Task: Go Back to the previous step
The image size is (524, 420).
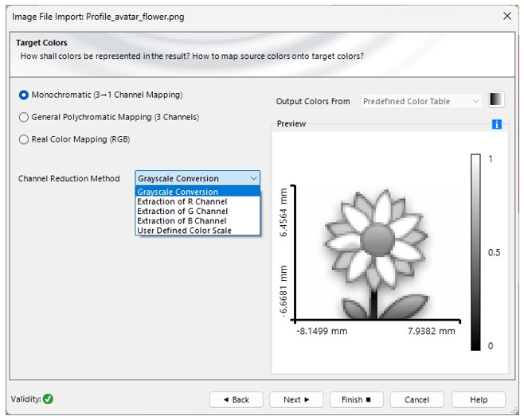Action: [237, 399]
